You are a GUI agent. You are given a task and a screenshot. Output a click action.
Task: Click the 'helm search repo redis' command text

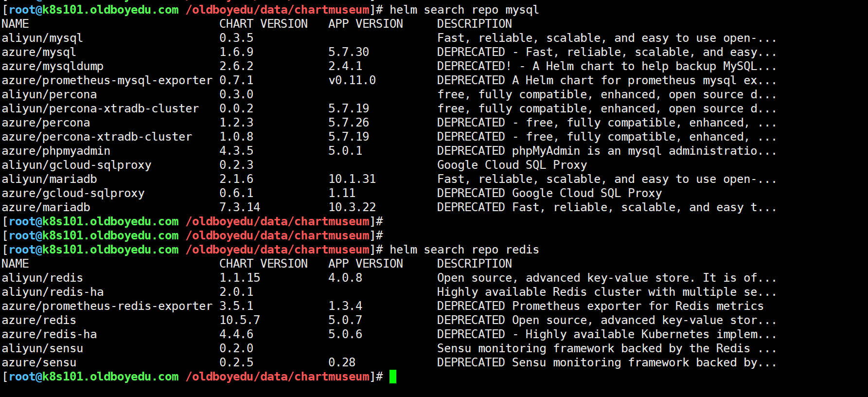point(464,250)
